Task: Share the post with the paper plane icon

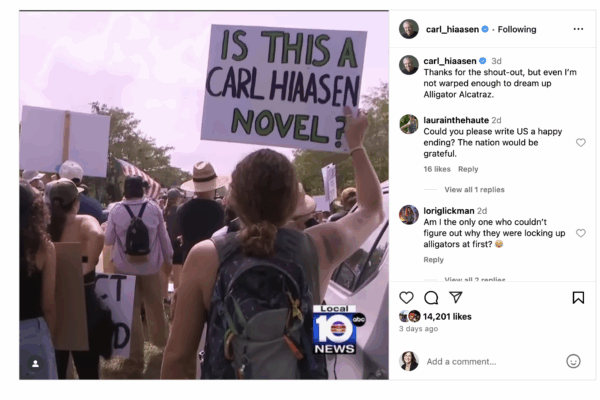Action: [x=456, y=297]
